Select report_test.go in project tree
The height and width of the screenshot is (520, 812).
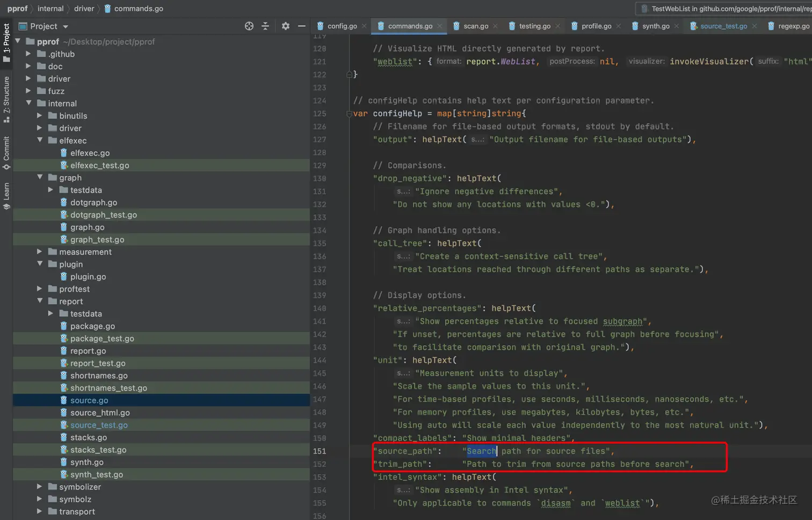coord(98,363)
